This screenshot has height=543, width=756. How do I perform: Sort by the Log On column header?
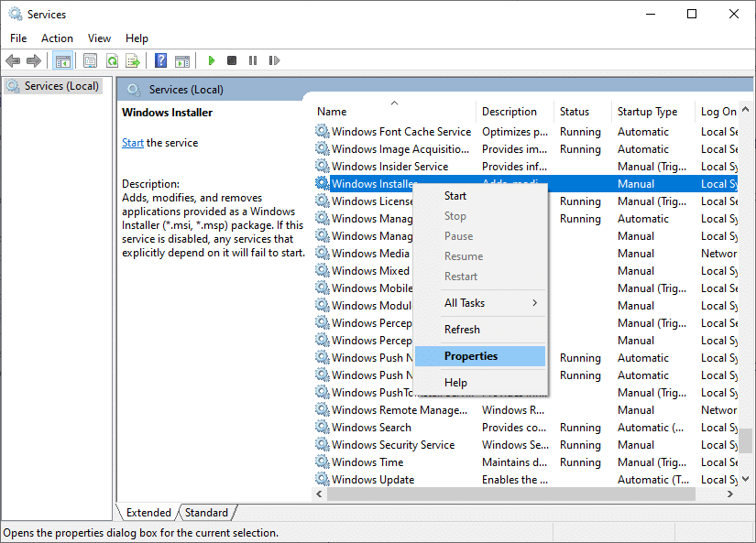pos(718,112)
